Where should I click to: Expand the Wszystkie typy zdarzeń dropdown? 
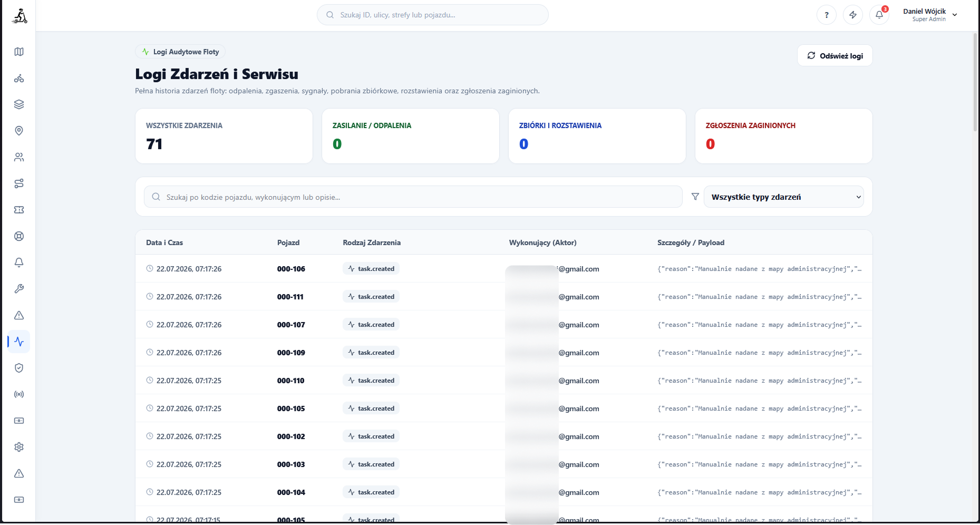click(x=783, y=197)
